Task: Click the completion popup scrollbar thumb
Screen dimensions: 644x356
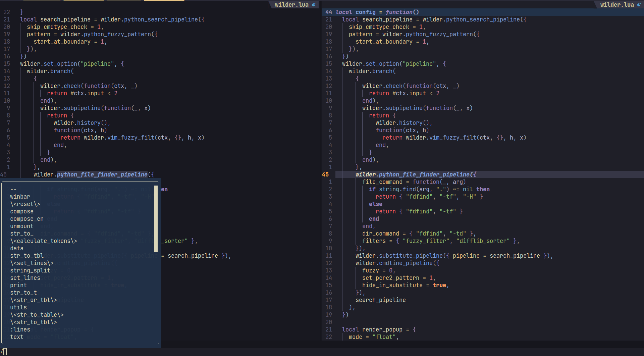Action: click(x=156, y=219)
